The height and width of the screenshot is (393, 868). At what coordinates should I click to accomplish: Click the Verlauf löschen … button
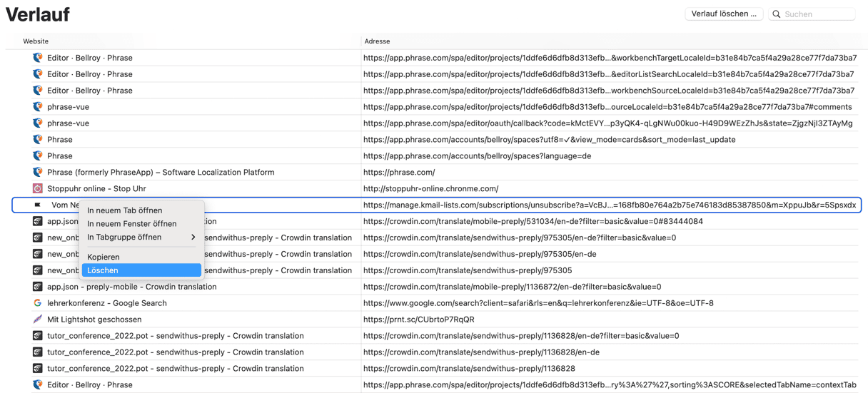point(724,14)
